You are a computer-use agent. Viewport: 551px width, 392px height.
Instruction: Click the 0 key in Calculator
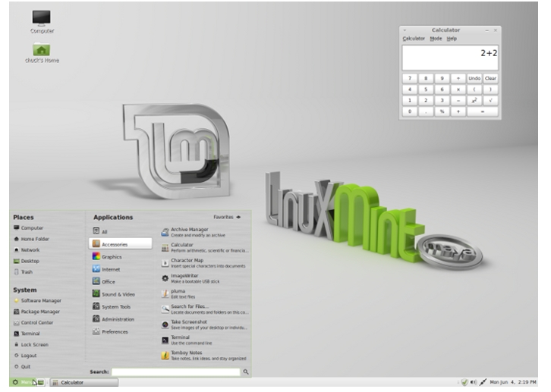pos(410,111)
